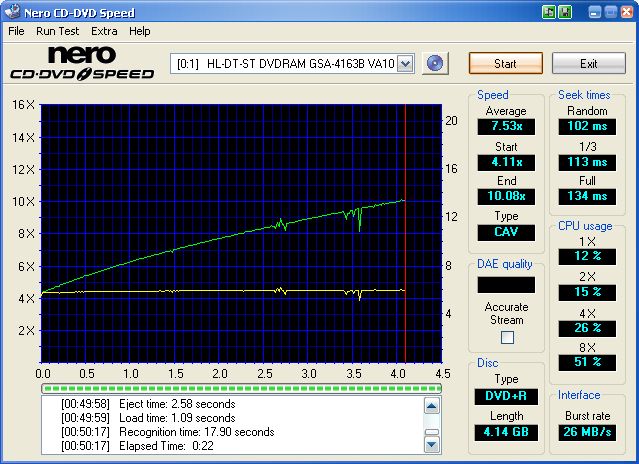Image resolution: width=639 pixels, height=464 pixels.
Task: Open the drive selection dropdown
Action: 405,63
